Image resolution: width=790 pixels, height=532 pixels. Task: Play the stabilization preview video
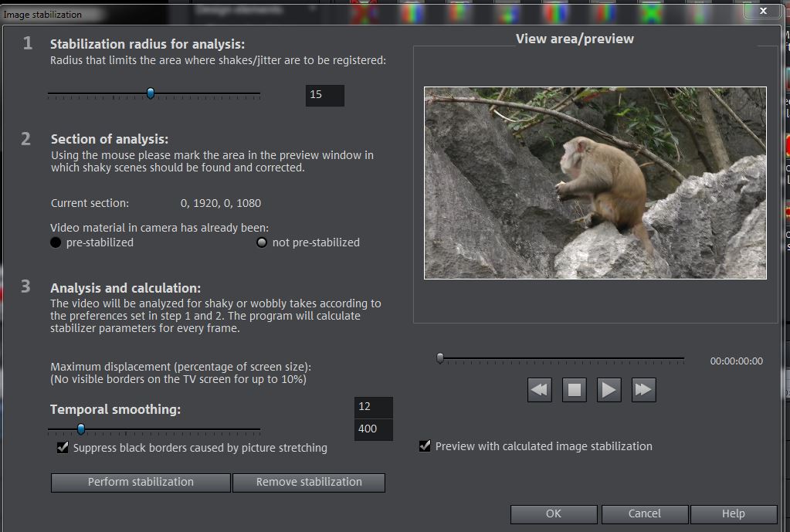click(609, 390)
